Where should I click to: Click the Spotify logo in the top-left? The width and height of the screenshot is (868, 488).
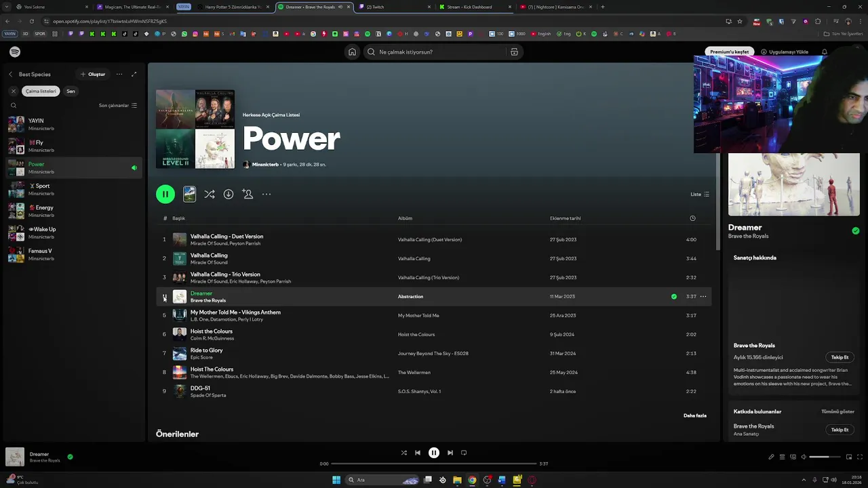(x=15, y=52)
